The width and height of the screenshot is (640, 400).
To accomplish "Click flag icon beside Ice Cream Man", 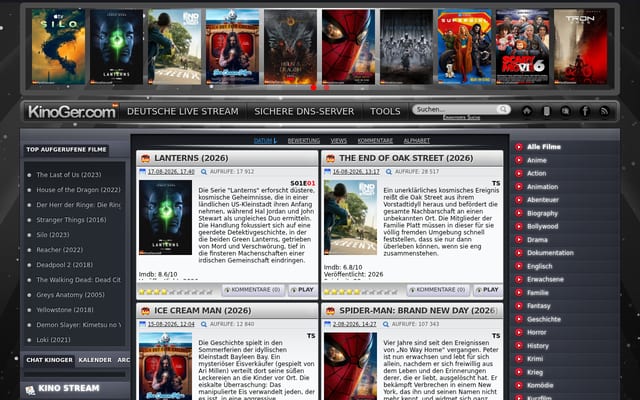I will (x=145, y=311).
